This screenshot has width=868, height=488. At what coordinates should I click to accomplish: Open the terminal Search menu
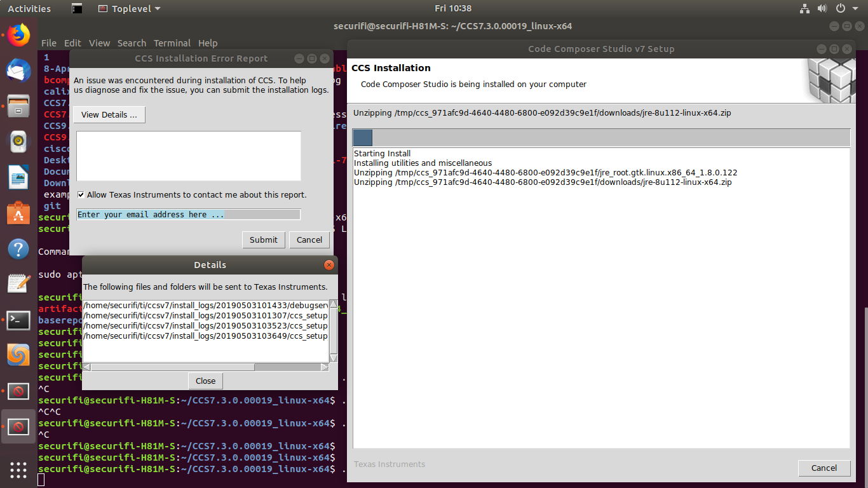pyautogui.click(x=132, y=43)
